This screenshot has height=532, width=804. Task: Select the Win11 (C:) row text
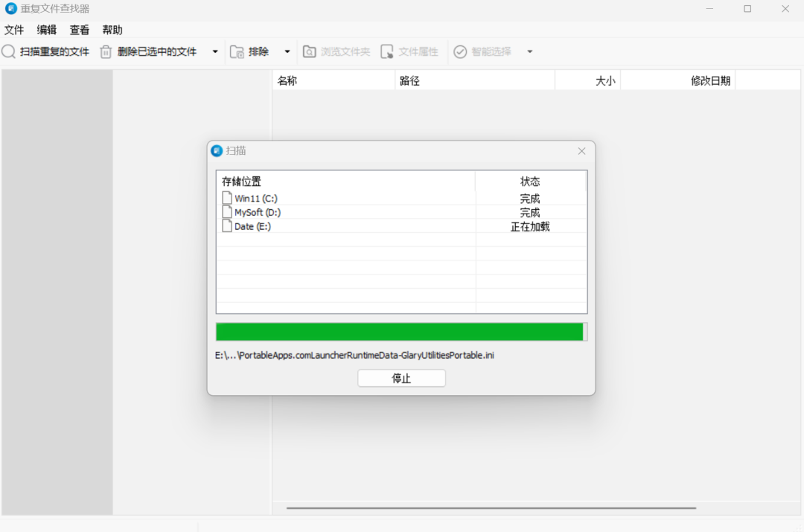click(x=256, y=199)
